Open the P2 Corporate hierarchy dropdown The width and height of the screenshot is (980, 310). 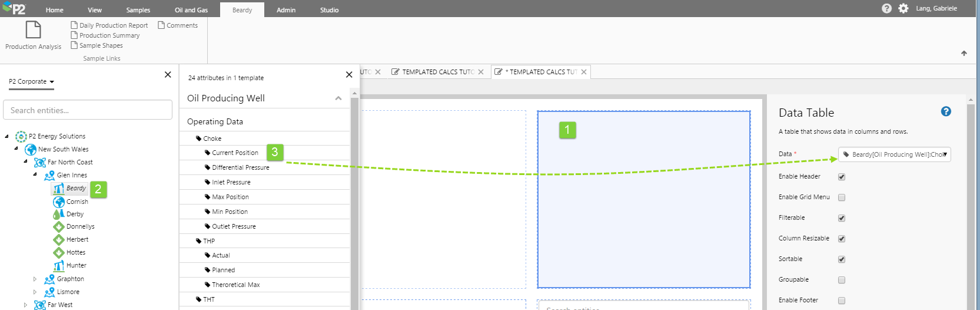click(x=32, y=82)
